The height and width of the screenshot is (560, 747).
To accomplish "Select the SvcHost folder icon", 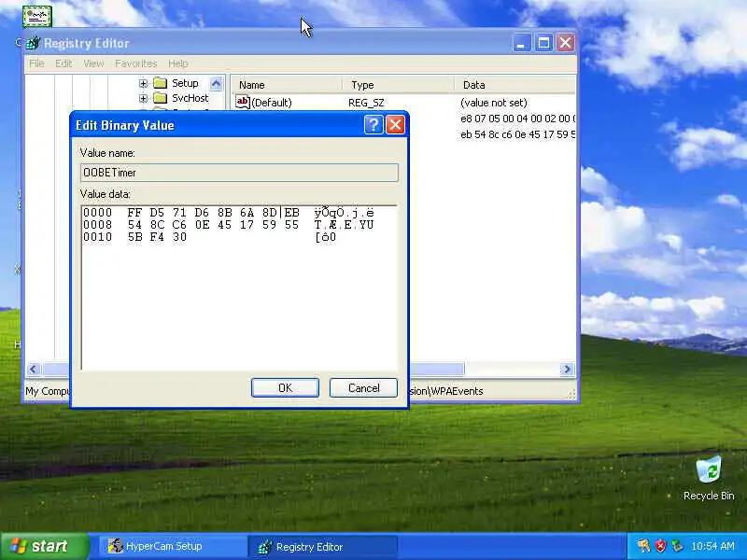I will click(x=161, y=98).
